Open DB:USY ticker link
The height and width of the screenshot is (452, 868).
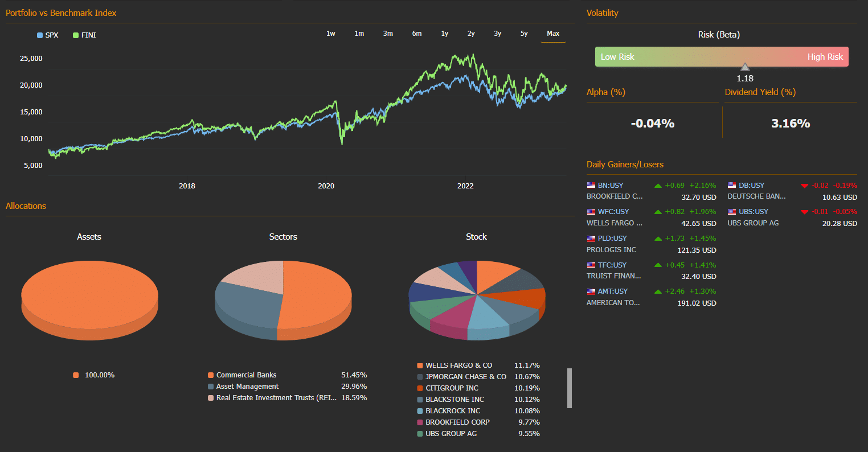point(752,185)
